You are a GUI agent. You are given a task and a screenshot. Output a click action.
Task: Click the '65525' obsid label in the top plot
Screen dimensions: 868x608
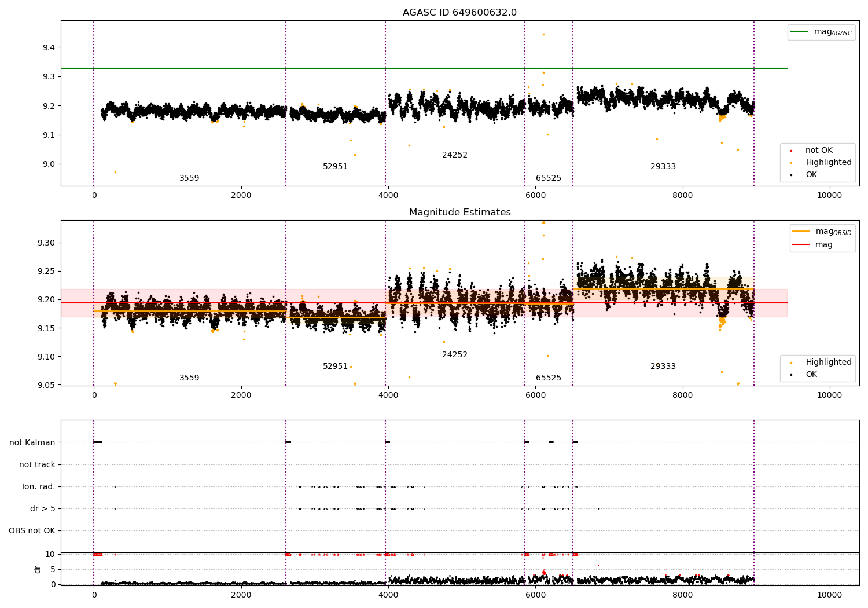pyautogui.click(x=549, y=178)
